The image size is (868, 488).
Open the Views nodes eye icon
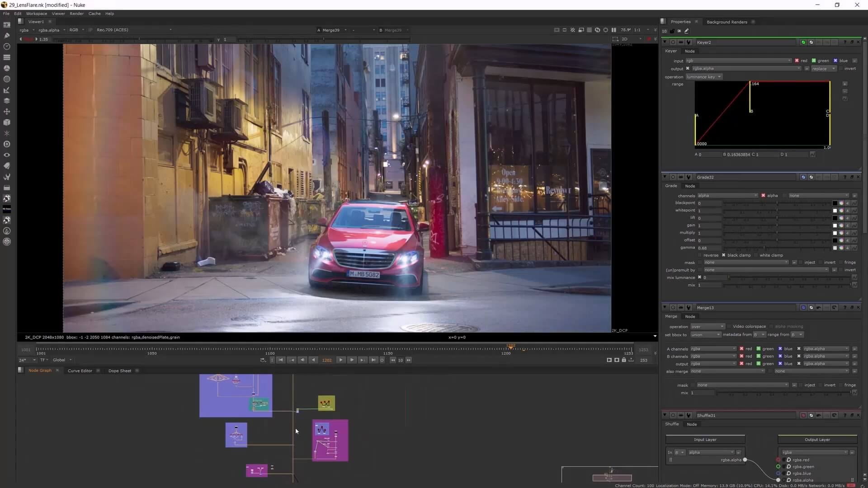[x=7, y=155]
